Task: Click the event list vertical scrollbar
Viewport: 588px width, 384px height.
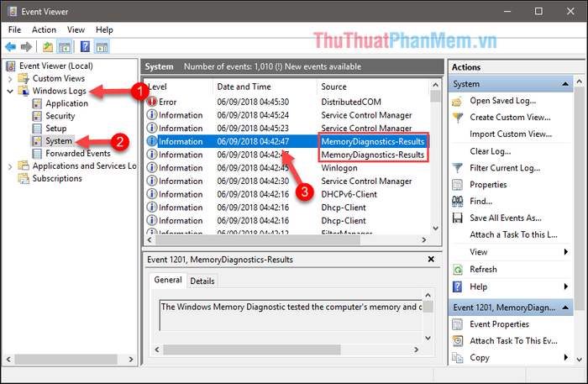Action: tap(435, 160)
